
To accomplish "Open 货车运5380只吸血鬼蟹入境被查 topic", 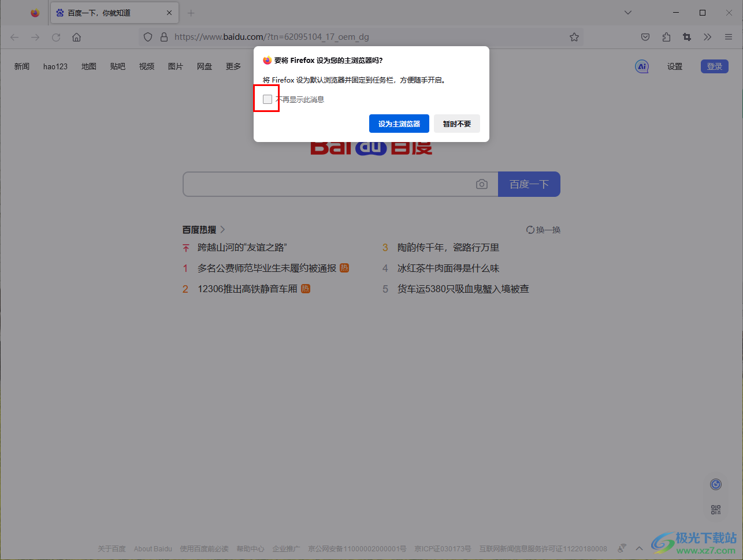I will (463, 289).
